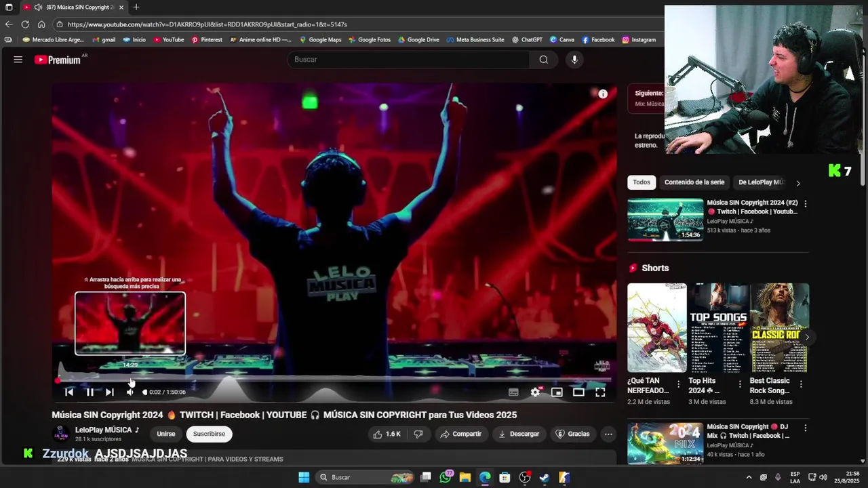Screen dimensions: 868x488
Task: Open the Pinterest bookmark
Action: click(207, 40)
